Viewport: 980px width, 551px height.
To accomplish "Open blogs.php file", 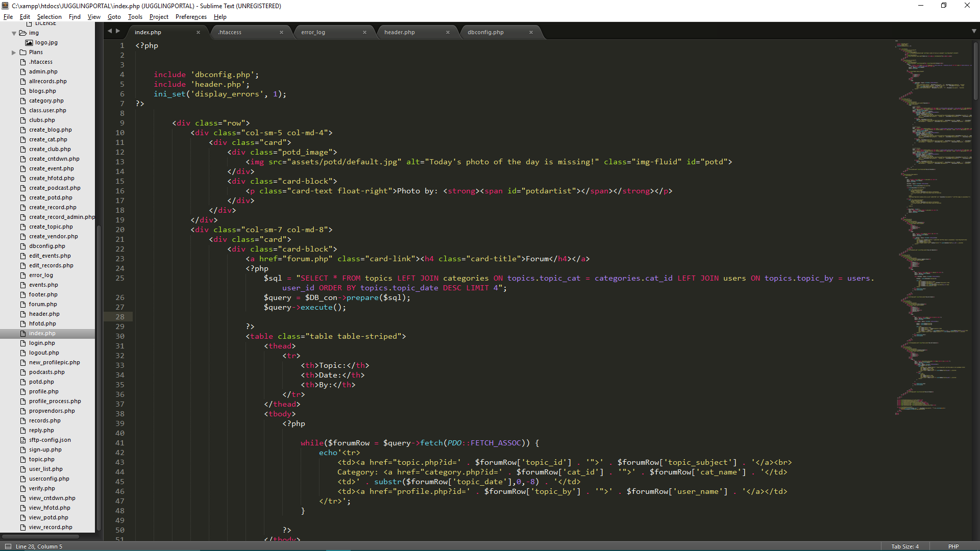I will tap(42, 90).
